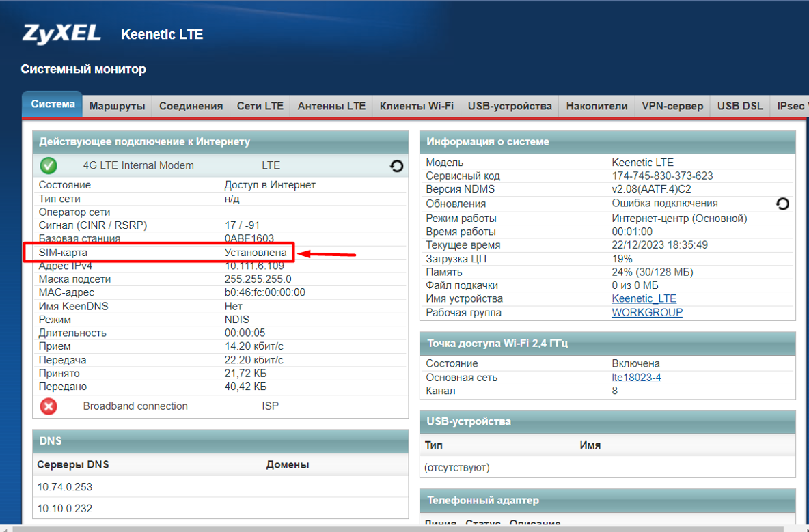Viewport: 809px width, 532px height.
Task: Click the service code 174-745-830-373-623
Action: point(663,176)
